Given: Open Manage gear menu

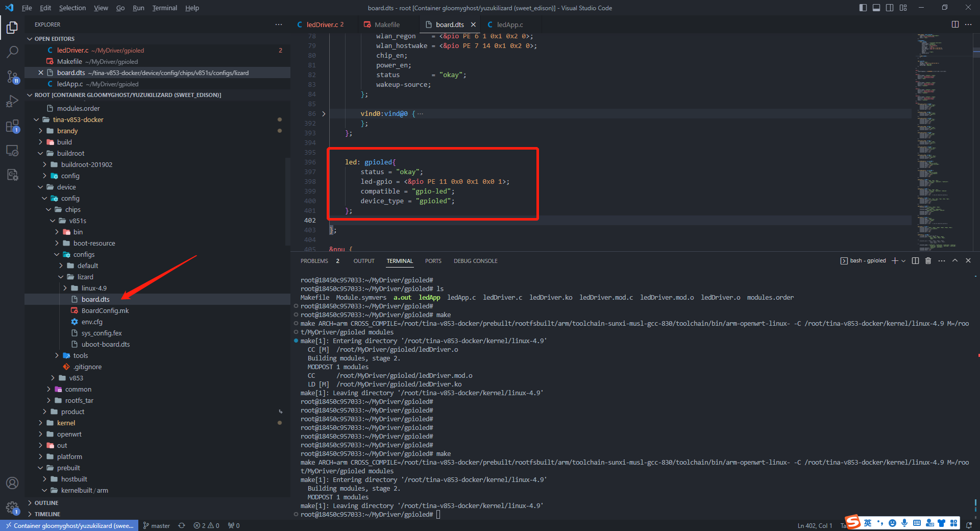Looking at the screenshot, I should (12, 508).
